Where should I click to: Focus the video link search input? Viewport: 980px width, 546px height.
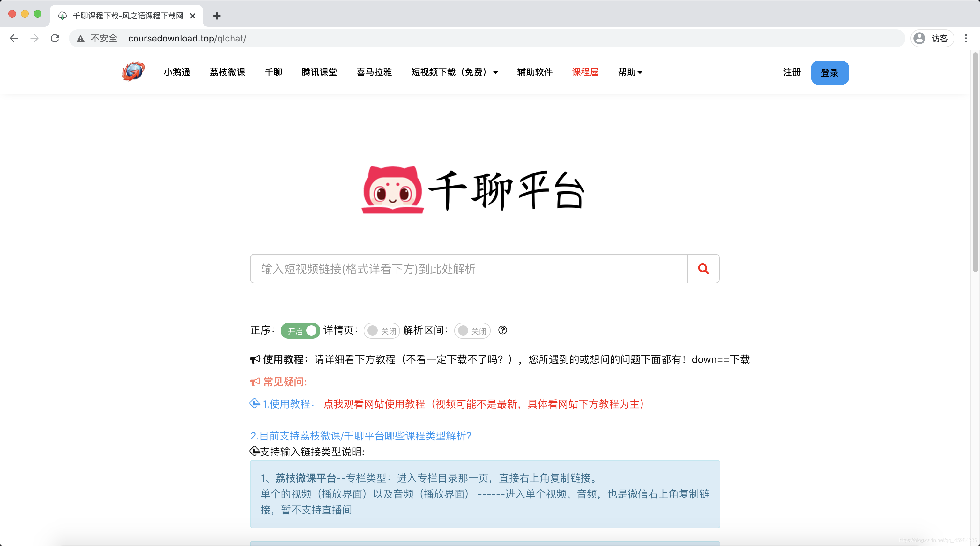pos(469,269)
